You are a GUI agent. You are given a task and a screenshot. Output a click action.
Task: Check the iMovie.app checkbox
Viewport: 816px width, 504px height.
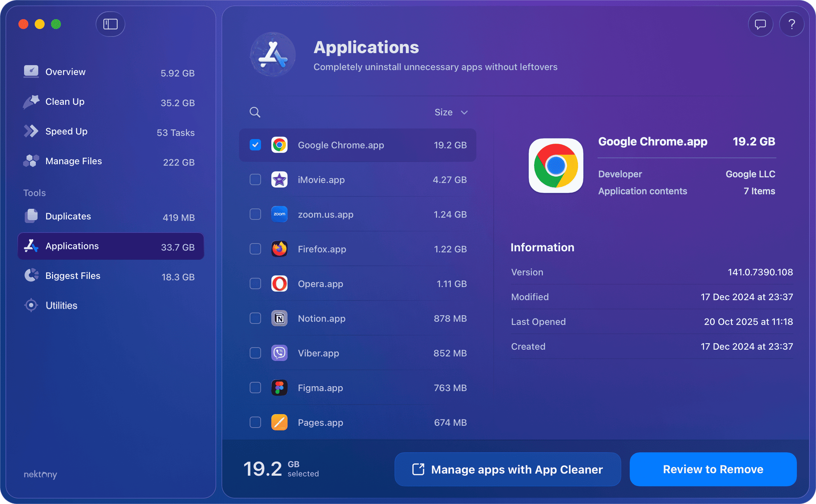tap(255, 179)
